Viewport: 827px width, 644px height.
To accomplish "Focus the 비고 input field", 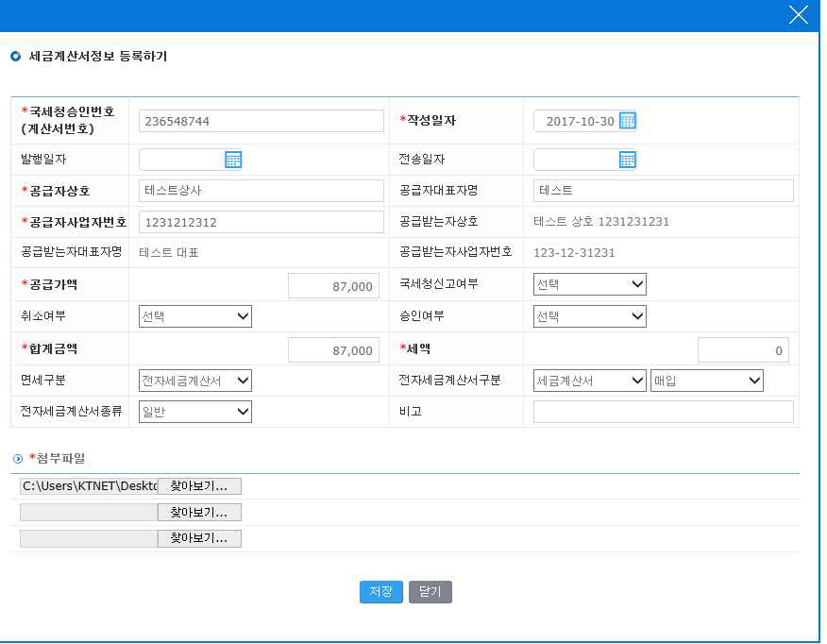I will click(x=664, y=412).
